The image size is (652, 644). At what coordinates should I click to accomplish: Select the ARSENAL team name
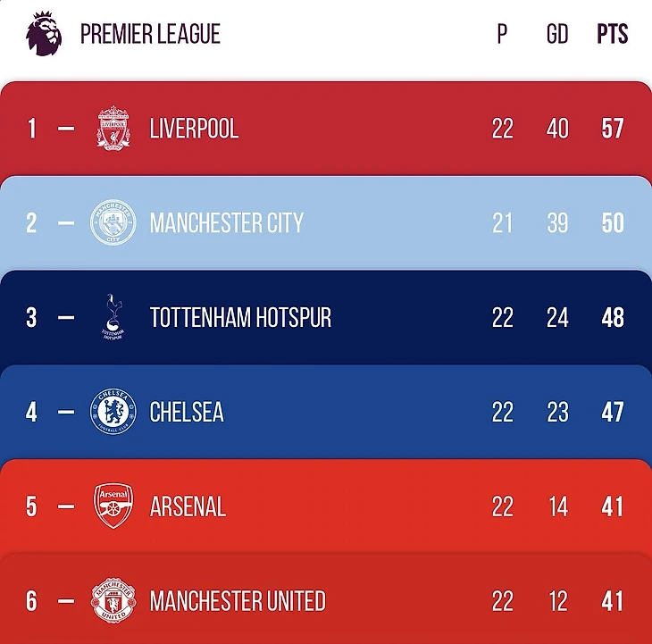coord(188,507)
